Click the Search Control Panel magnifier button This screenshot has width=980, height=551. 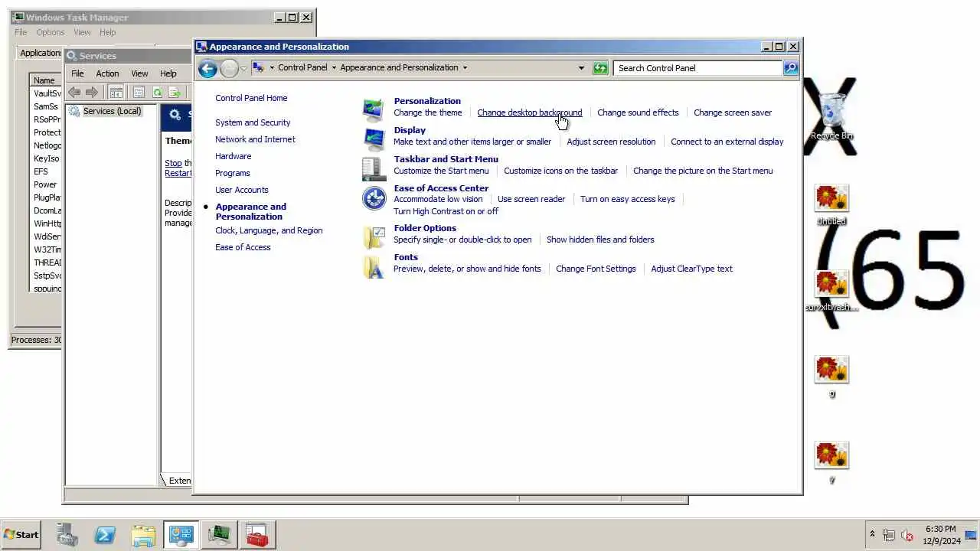click(x=791, y=68)
